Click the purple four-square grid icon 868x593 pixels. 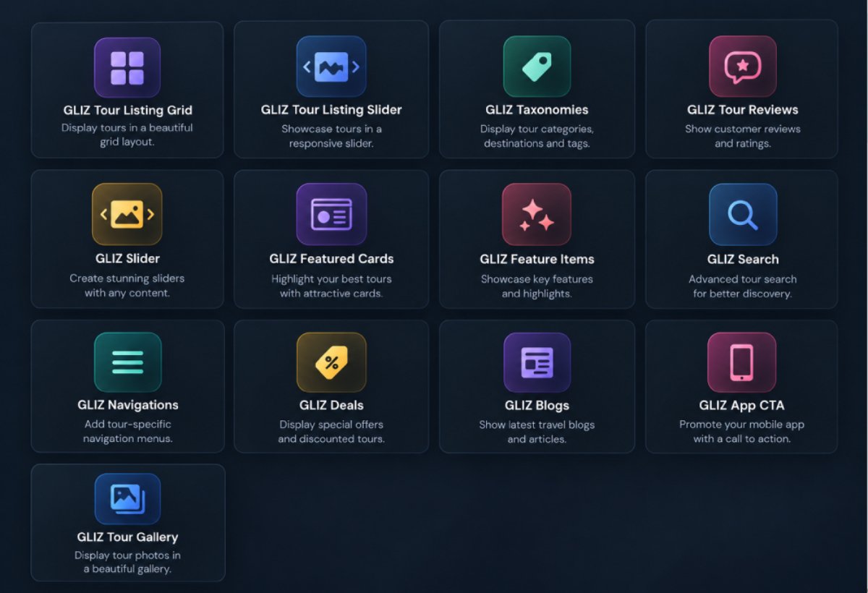[x=127, y=67]
